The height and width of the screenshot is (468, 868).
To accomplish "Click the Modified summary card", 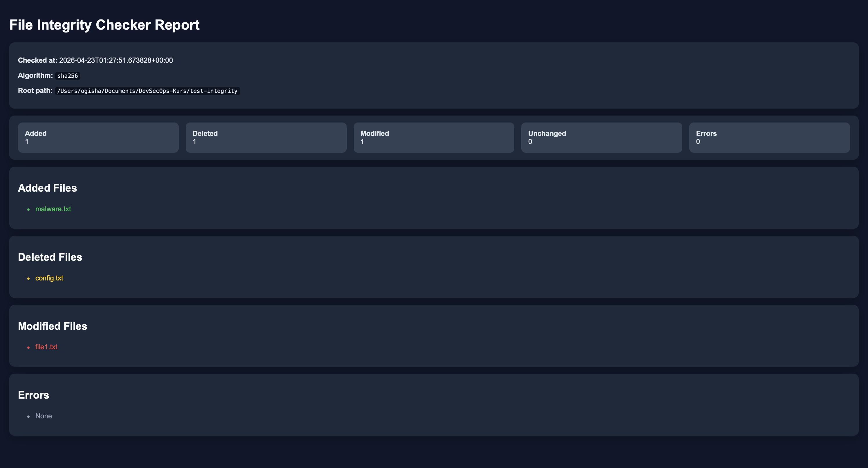I will [x=434, y=138].
